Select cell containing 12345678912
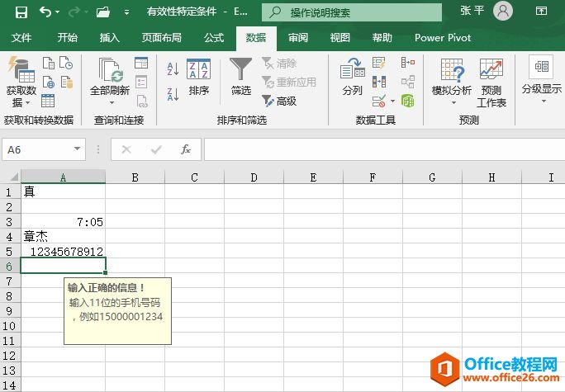Screen dimensions: 565x392 pos(63,251)
